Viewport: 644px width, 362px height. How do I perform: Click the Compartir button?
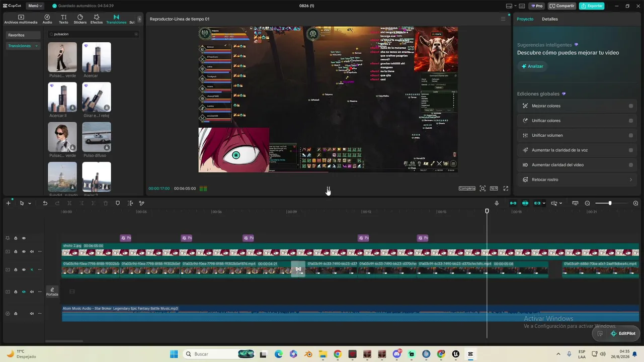coord(561,6)
